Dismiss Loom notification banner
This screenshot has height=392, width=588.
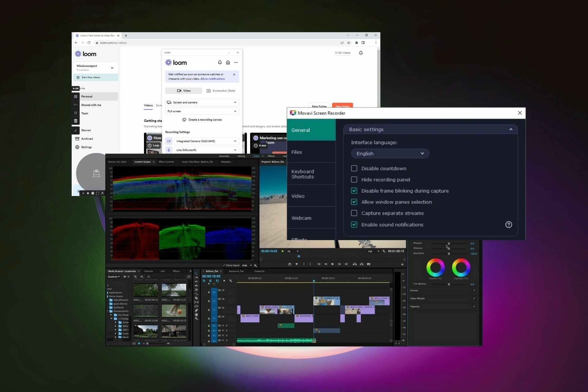point(234,74)
